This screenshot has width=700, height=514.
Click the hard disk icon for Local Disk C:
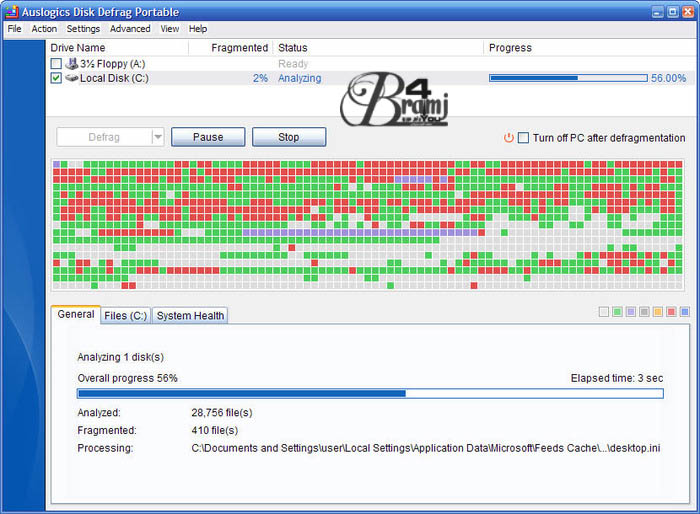pos(71,78)
